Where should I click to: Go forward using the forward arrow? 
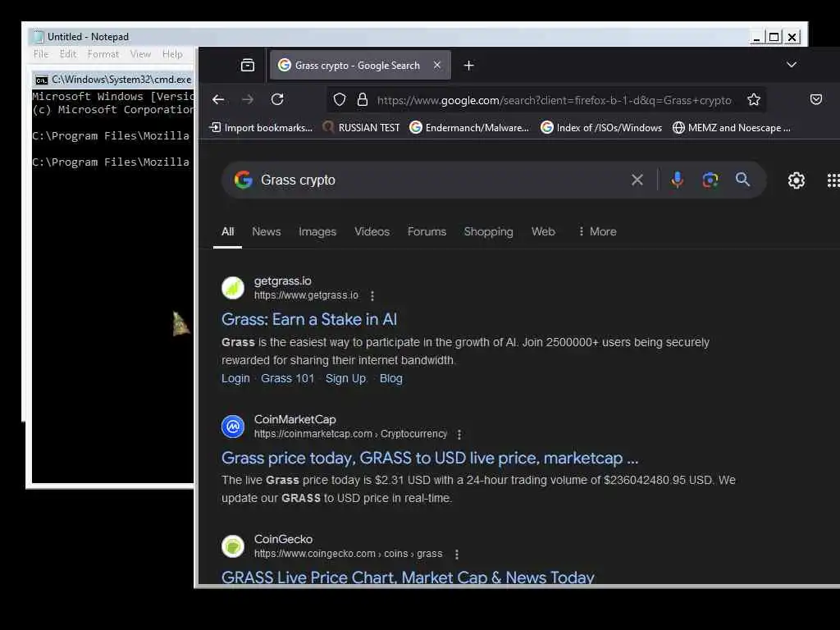click(248, 99)
